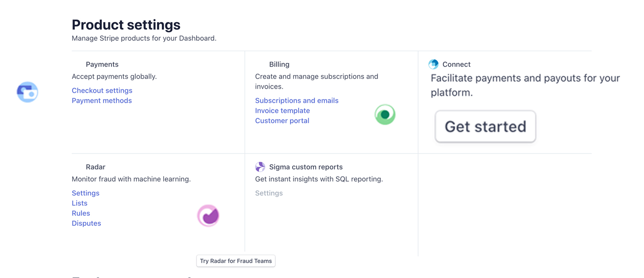Open Radar Rules link

point(81,214)
